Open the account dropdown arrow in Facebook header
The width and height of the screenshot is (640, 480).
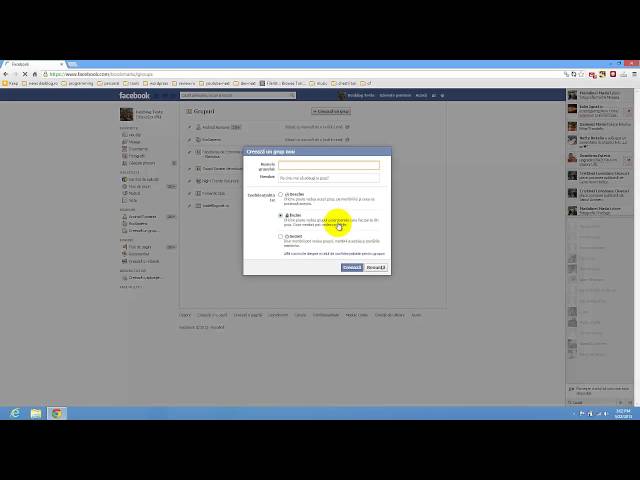click(442, 96)
